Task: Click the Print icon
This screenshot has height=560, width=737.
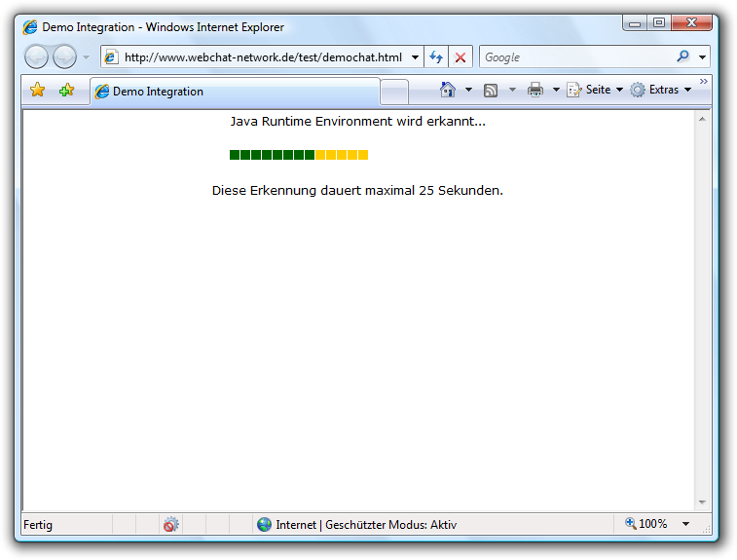Action: pyautogui.click(x=535, y=90)
